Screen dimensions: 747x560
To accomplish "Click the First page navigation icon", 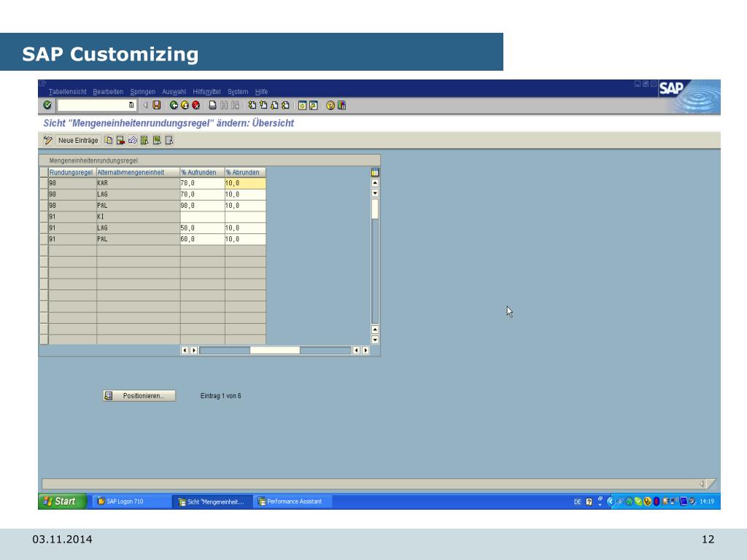I will tap(252, 105).
